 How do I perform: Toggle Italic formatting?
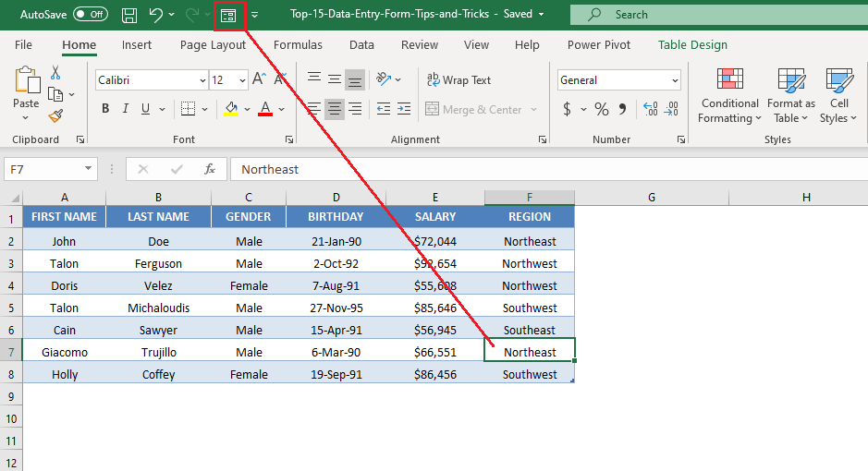click(125, 109)
